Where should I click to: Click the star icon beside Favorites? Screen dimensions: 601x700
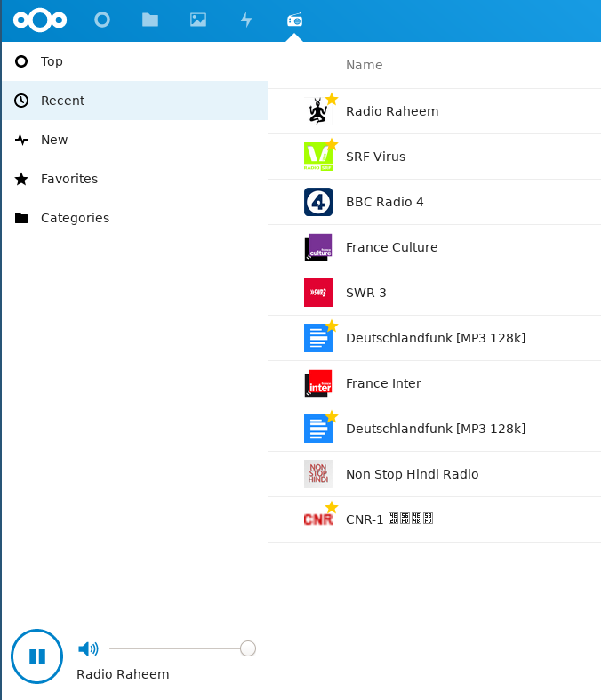(x=21, y=179)
